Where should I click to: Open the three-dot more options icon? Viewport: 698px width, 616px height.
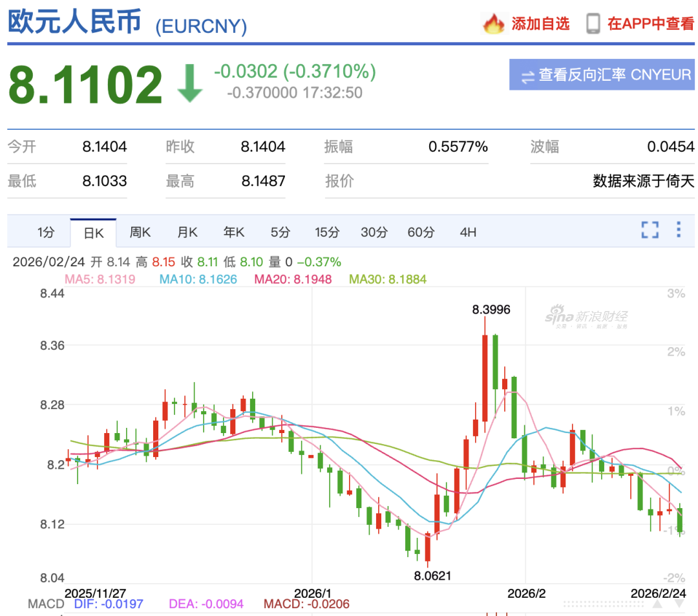point(678,229)
